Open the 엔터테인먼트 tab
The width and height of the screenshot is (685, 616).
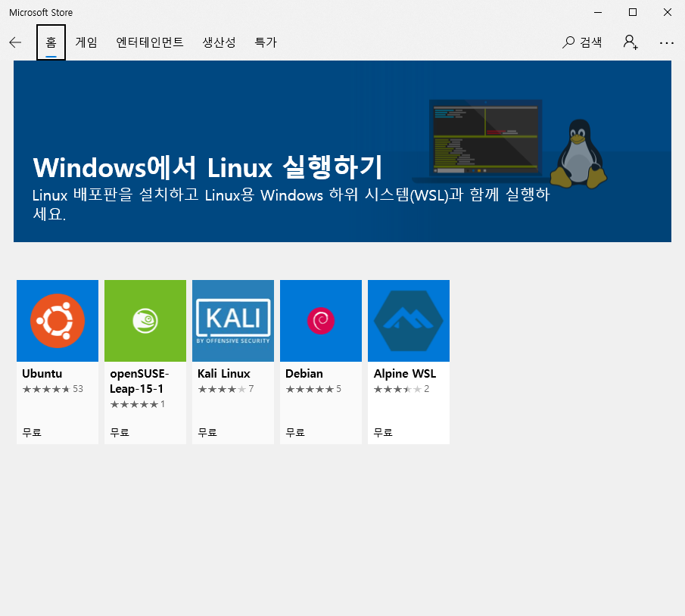(150, 42)
